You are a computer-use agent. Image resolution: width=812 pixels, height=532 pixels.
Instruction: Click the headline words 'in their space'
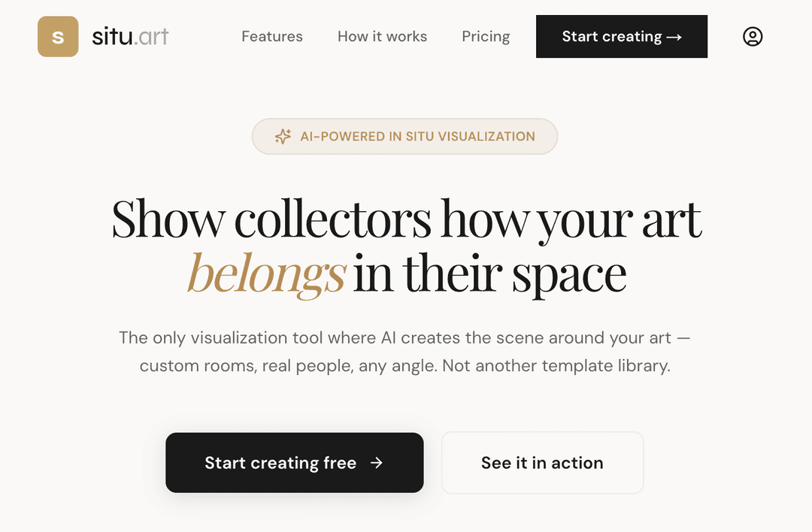[x=489, y=274]
